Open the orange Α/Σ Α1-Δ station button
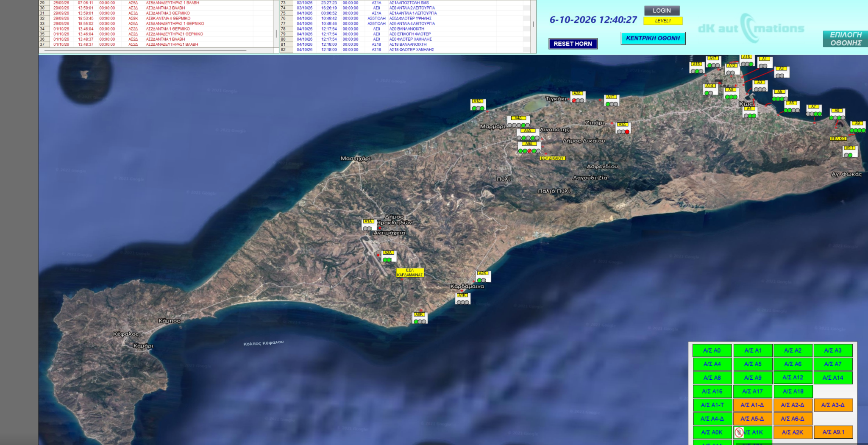 point(753,405)
